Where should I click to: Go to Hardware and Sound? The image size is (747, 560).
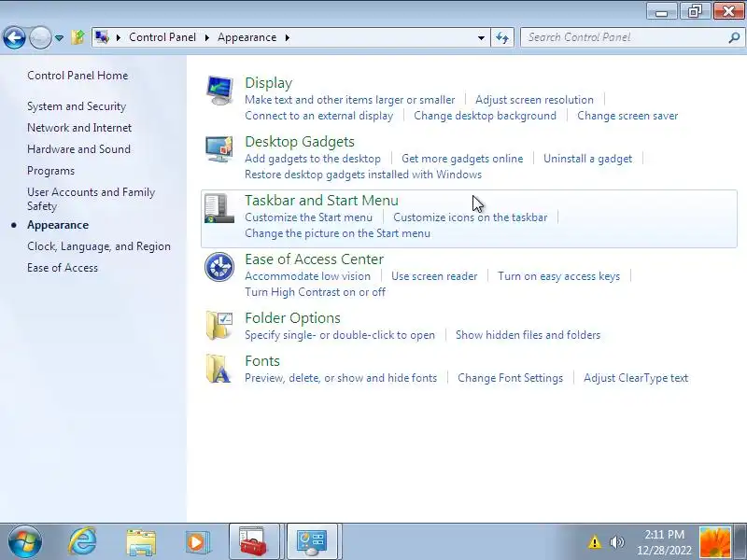[78, 149]
